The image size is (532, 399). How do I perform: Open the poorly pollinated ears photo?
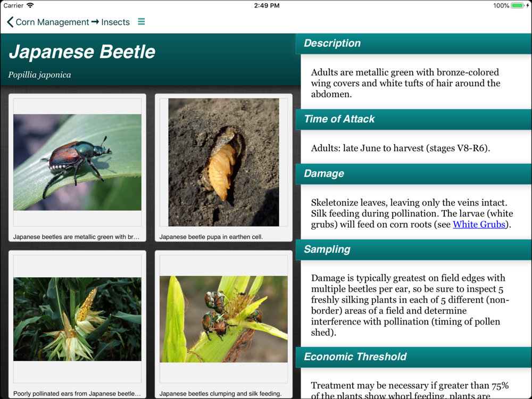point(77,319)
